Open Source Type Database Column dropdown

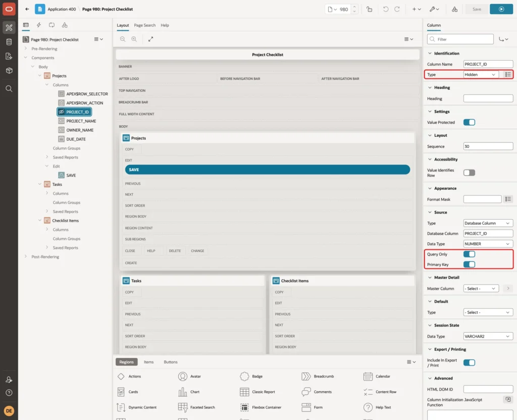488,223
